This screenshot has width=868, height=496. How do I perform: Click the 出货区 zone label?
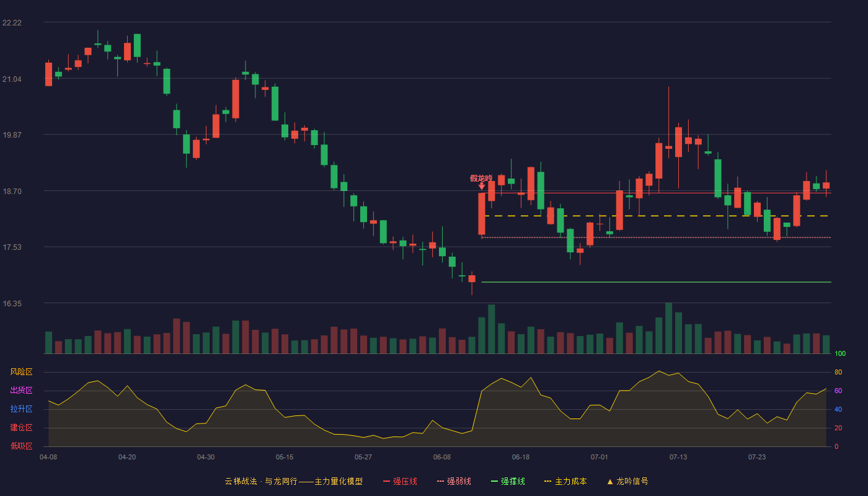21,391
